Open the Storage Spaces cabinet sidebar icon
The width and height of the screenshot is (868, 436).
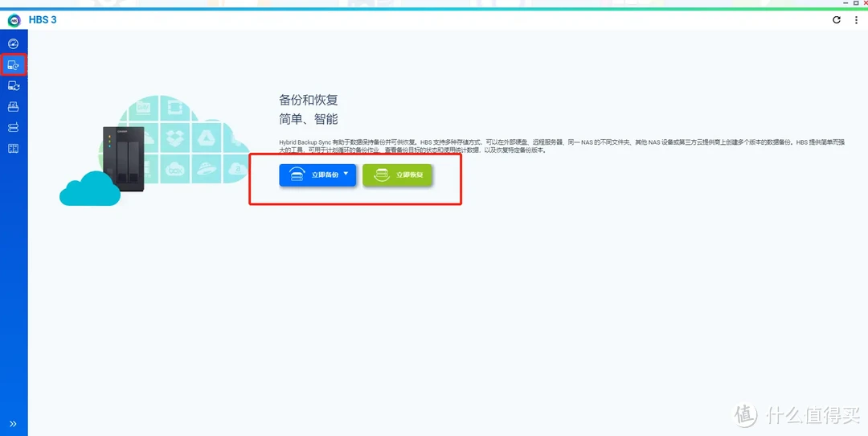(x=14, y=148)
